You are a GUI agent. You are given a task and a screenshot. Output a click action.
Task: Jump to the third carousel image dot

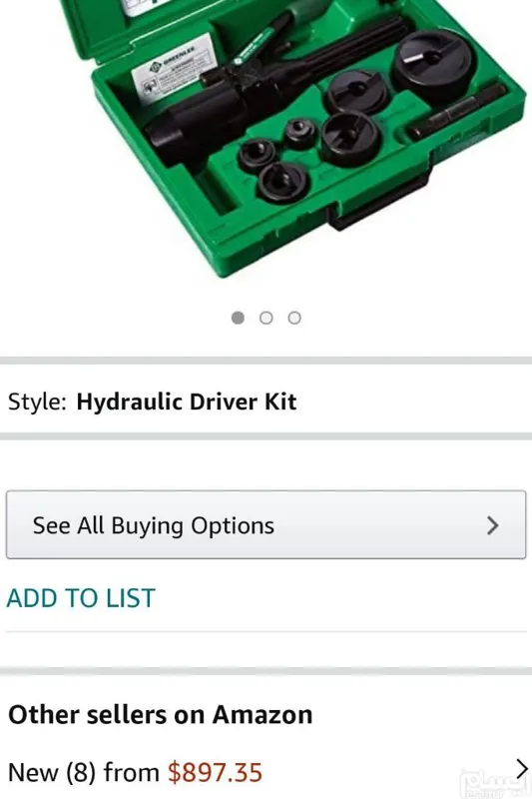tap(294, 318)
